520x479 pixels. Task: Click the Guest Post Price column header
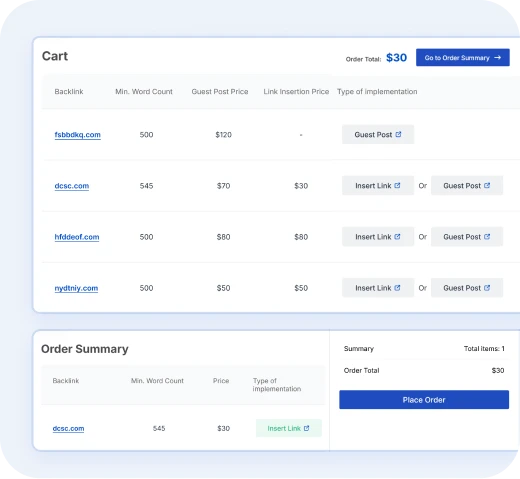(x=220, y=92)
